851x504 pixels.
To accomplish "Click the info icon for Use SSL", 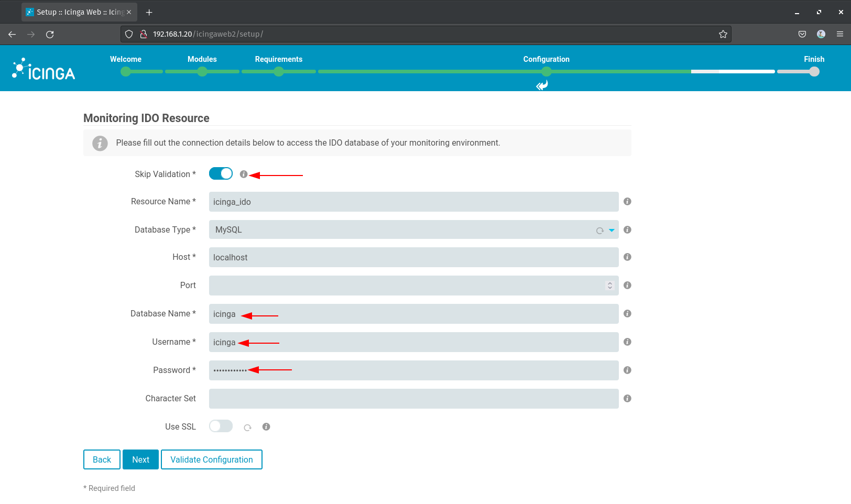I will [266, 426].
